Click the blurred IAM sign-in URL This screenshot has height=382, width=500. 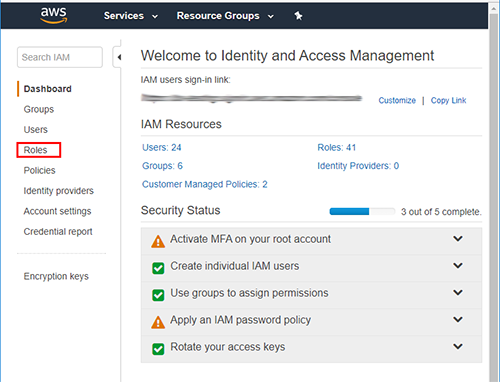[x=252, y=98]
